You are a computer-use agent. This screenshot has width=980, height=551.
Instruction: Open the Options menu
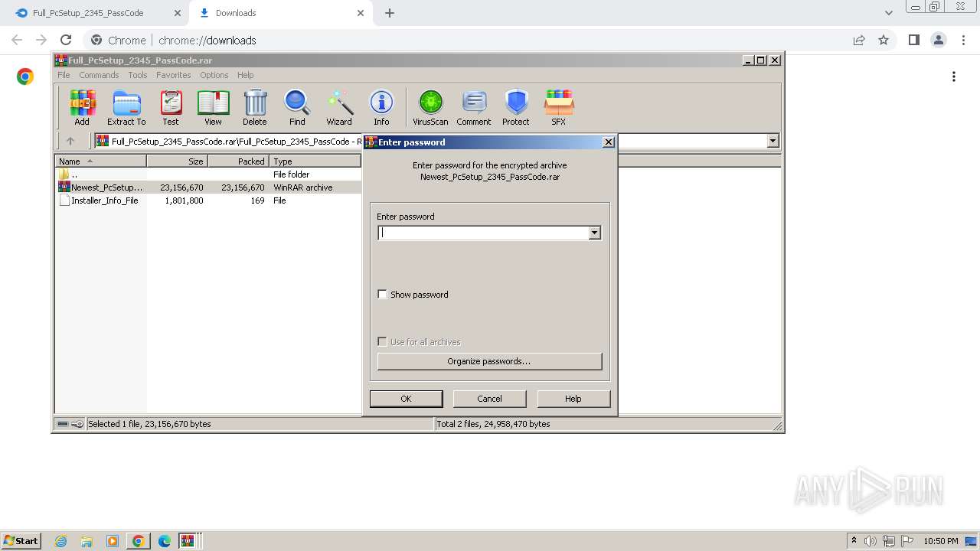pos(214,75)
